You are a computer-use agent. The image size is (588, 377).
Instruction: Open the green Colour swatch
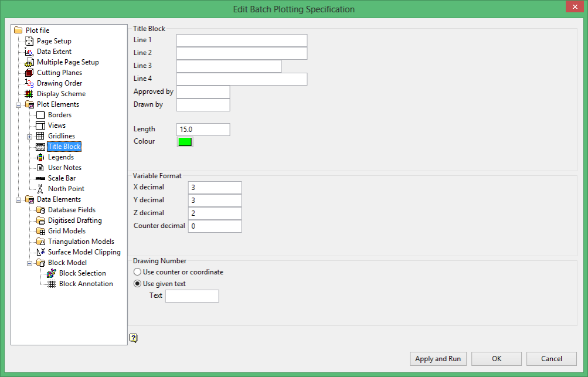[185, 142]
